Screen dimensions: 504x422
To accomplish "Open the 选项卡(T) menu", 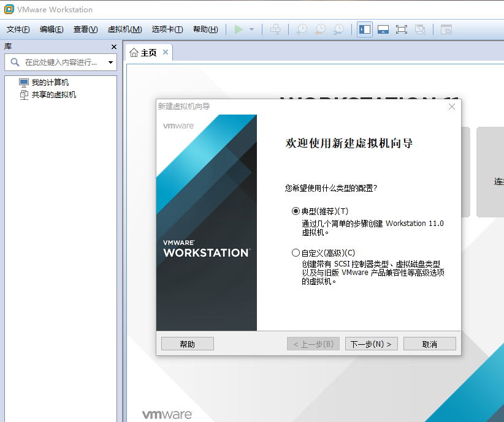I will pos(167,29).
